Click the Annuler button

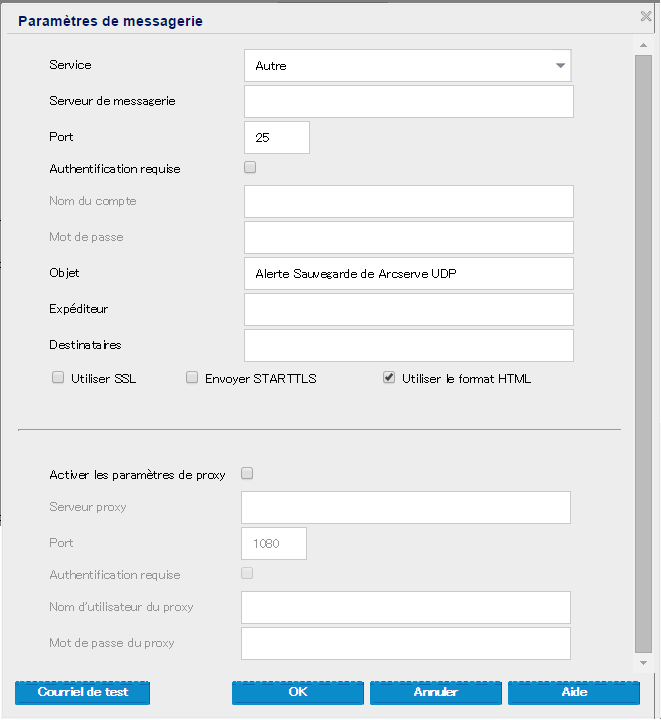click(436, 692)
